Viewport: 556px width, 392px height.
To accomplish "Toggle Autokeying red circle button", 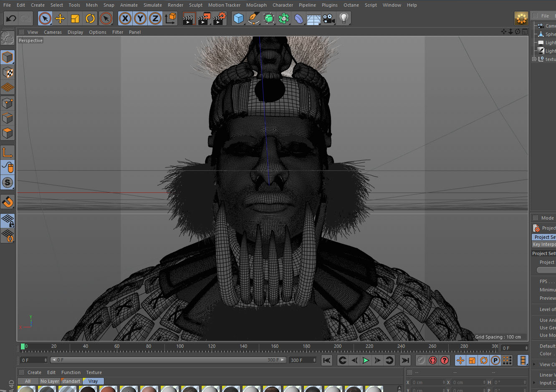I will click(x=433, y=360).
